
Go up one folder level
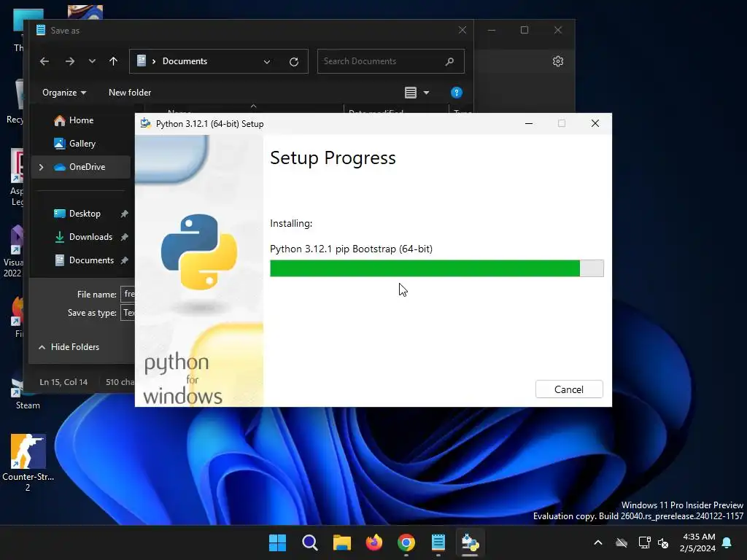tap(113, 61)
